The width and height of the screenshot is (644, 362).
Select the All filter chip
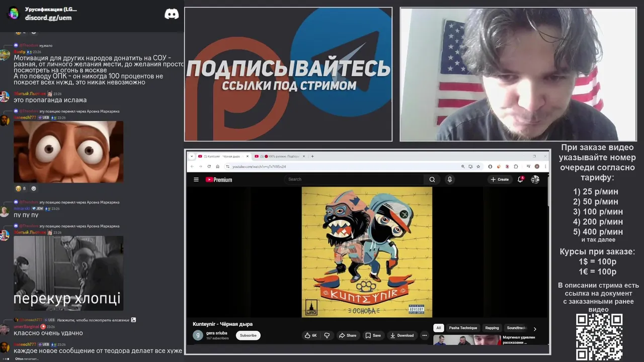(439, 328)
